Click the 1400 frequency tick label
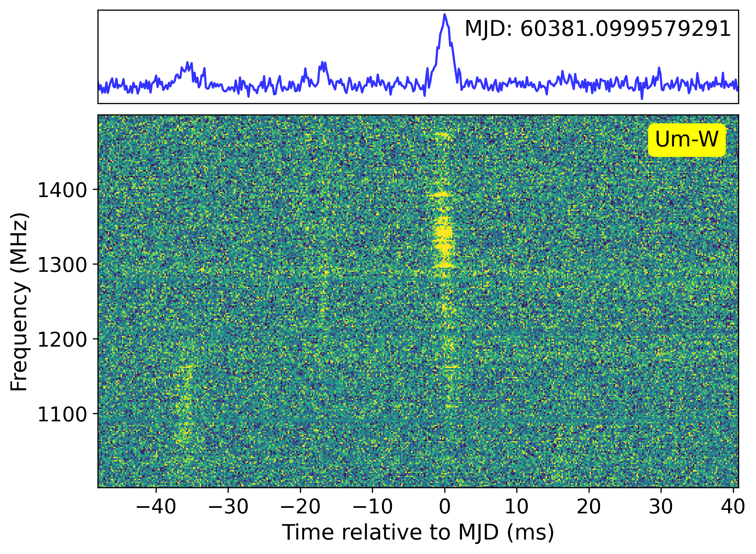756x554 pixels. [62, 190]
